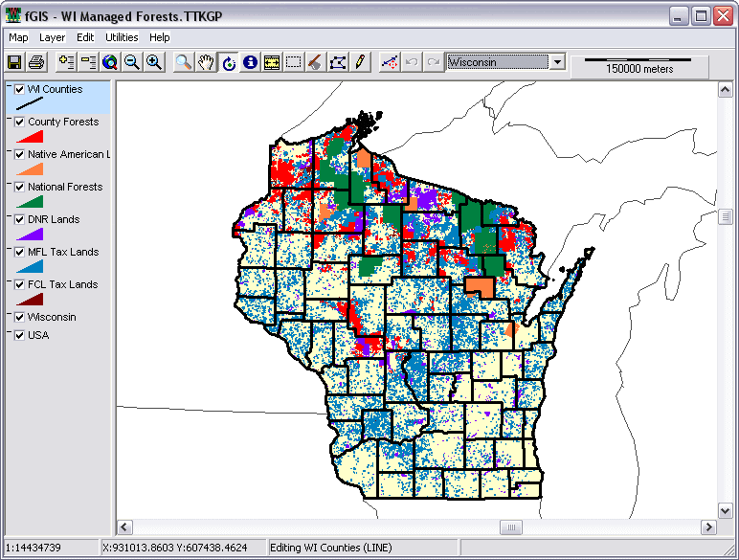Collapse the FCL Tax Lands legend entry

click(10, 280)
